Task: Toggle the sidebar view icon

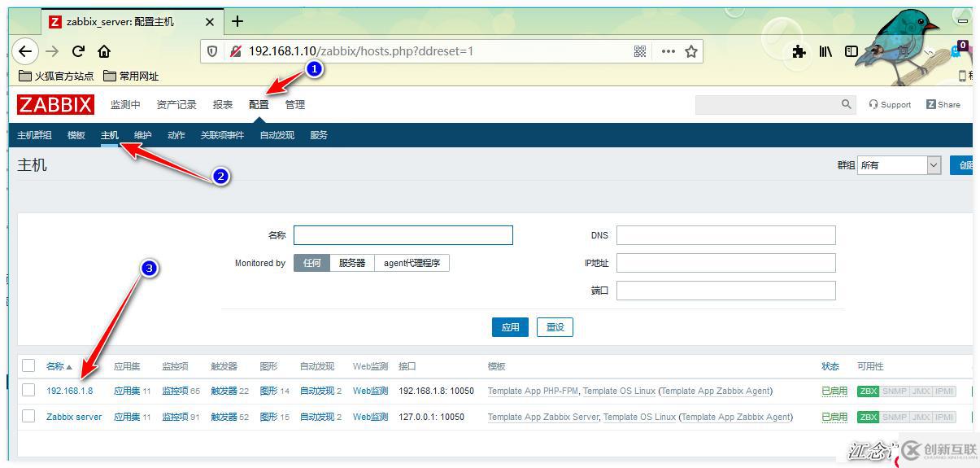Action: pos(852,51)
